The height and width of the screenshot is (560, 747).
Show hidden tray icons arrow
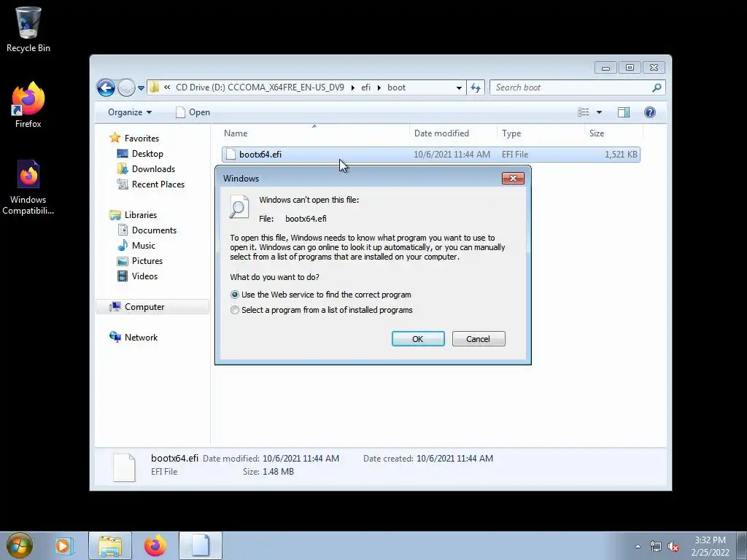(x=638, y=546)
